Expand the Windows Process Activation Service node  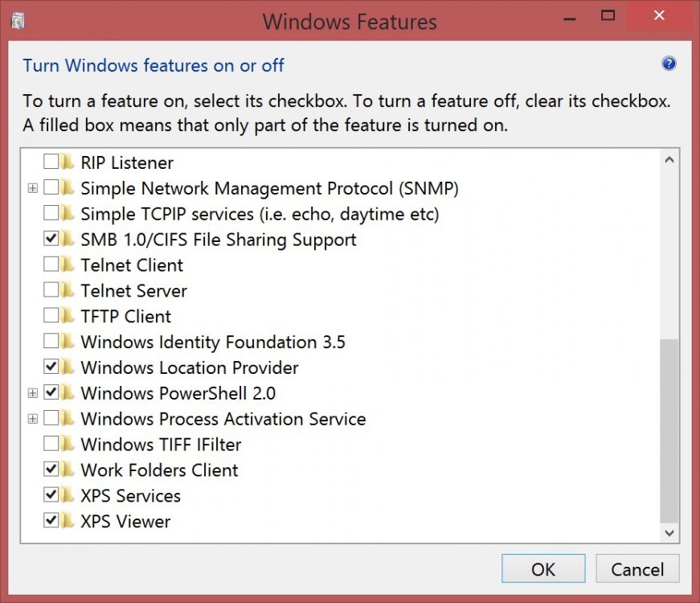[x=33, y=419]
